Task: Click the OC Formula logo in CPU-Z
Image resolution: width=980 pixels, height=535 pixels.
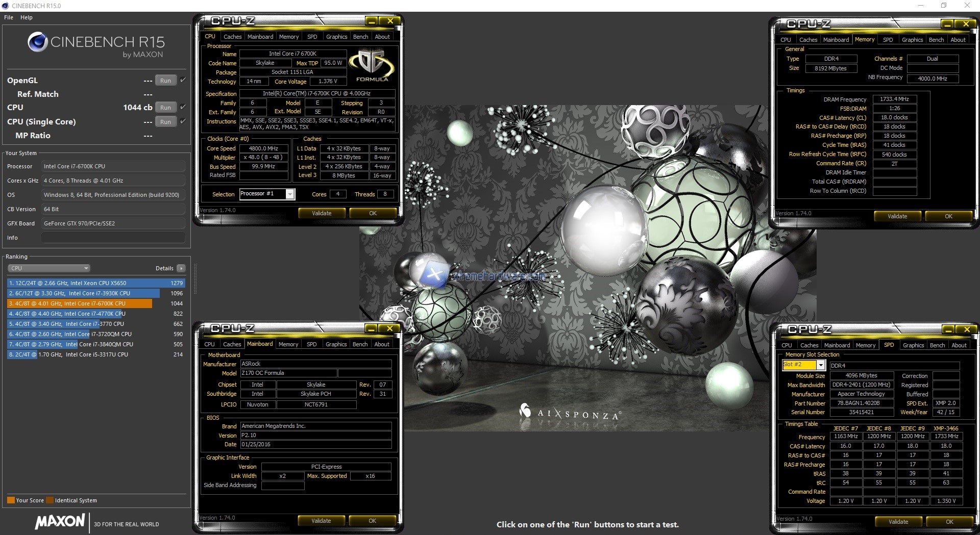Action: pyautogui.click(x=372, y=65)
